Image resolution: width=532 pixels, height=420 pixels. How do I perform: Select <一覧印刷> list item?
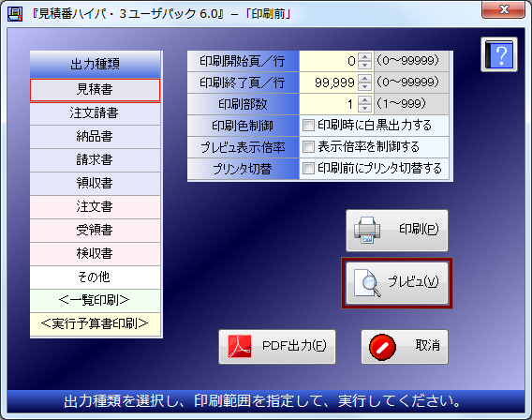tap(95, 301)
